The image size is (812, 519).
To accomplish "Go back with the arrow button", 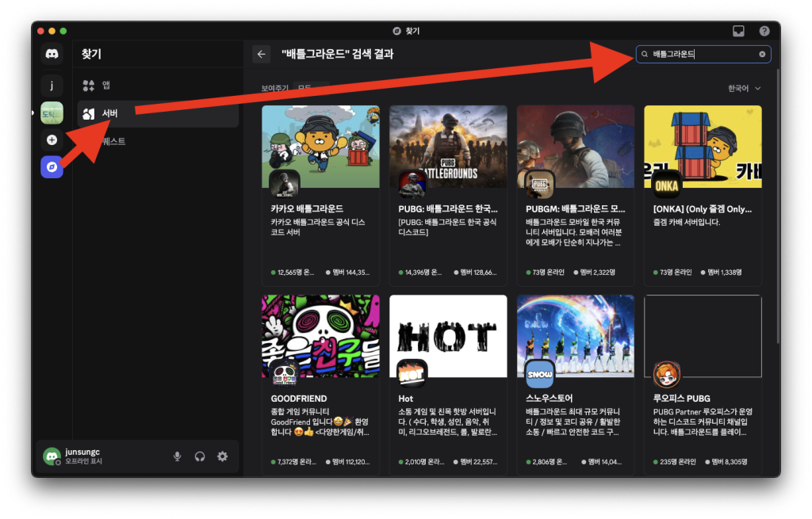I will point(262,55).
